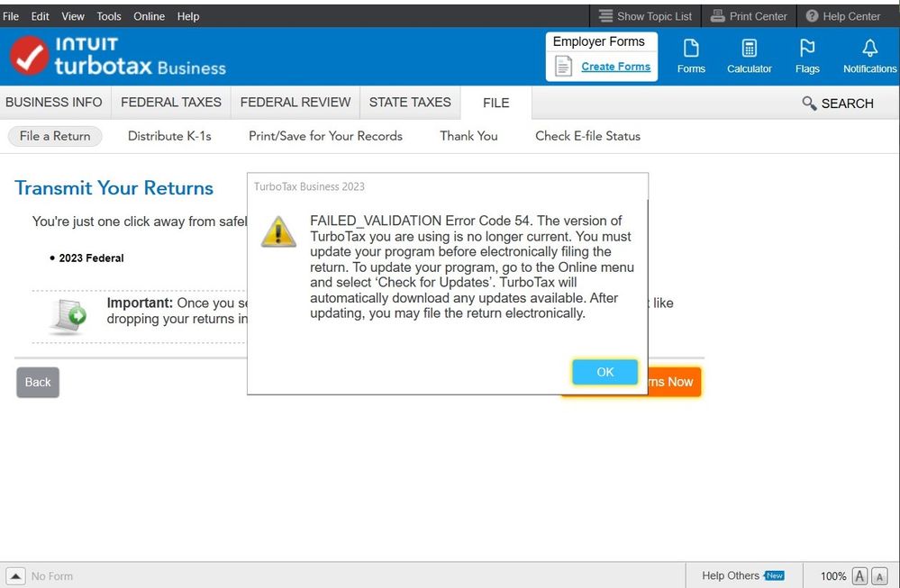This screenshot has width=900, height=588.
Task: Open the View menu
Action: (x=73, y=16)
